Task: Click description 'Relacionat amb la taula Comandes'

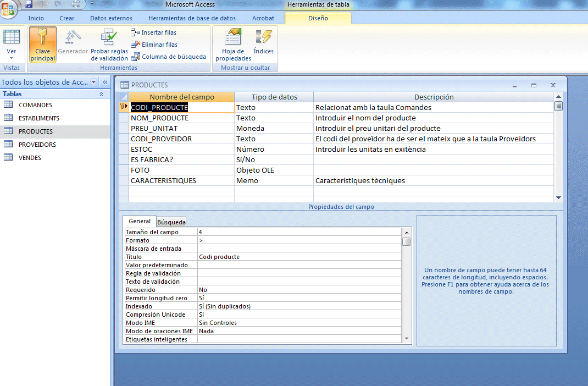Action: tap(373, 107)
